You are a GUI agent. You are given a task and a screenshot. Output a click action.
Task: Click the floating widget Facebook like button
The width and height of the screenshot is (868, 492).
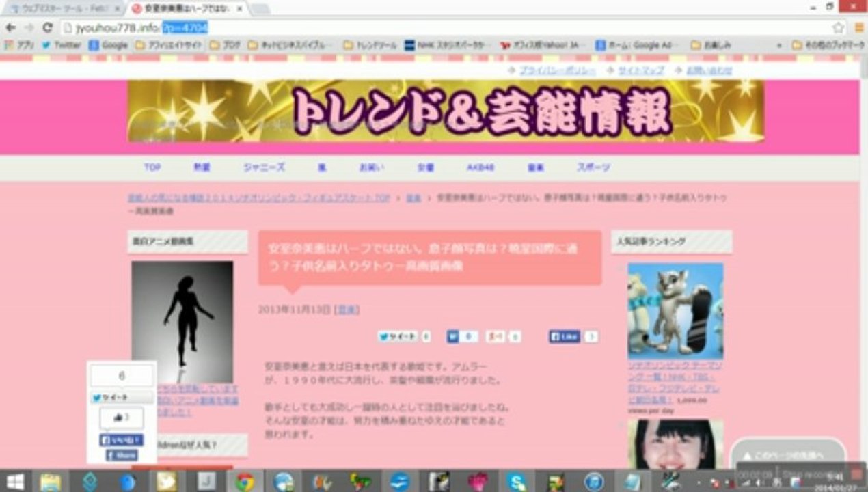(x=122, y=440)
